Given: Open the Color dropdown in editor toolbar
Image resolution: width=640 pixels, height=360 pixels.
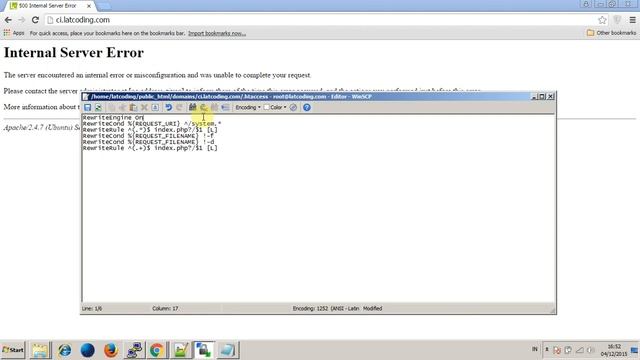Looking at the screenshot, I should (278, 107).
